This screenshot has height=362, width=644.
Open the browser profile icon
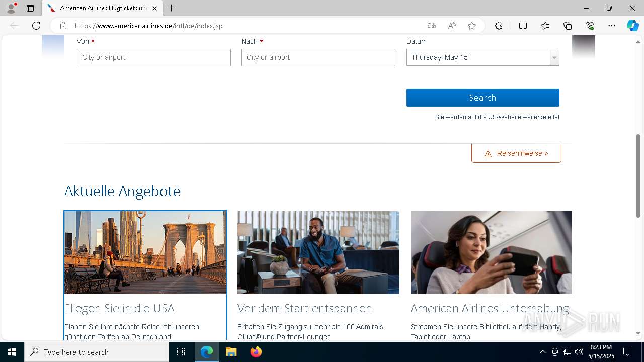11,8
